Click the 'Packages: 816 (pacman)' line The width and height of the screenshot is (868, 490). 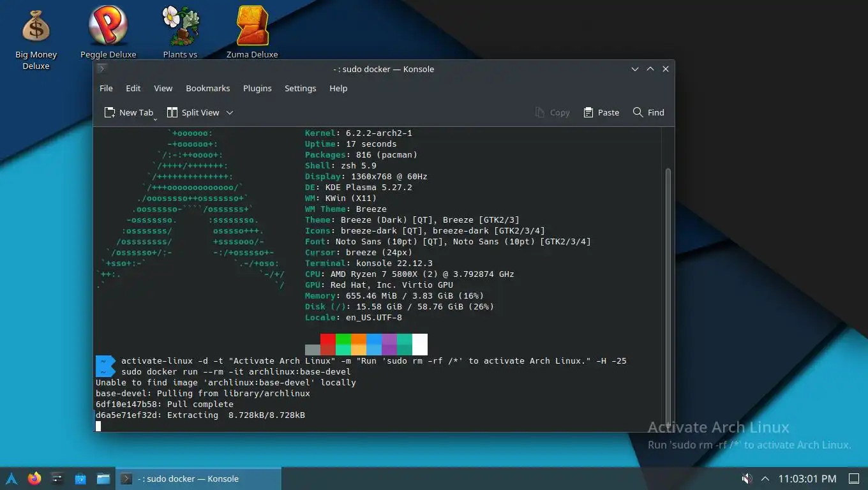tap(361, 155)
